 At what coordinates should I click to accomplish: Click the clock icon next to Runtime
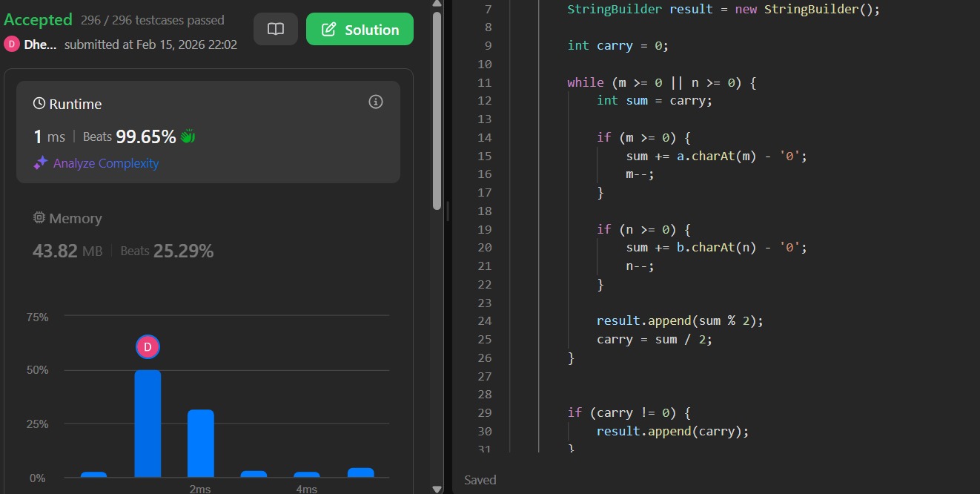39,104
